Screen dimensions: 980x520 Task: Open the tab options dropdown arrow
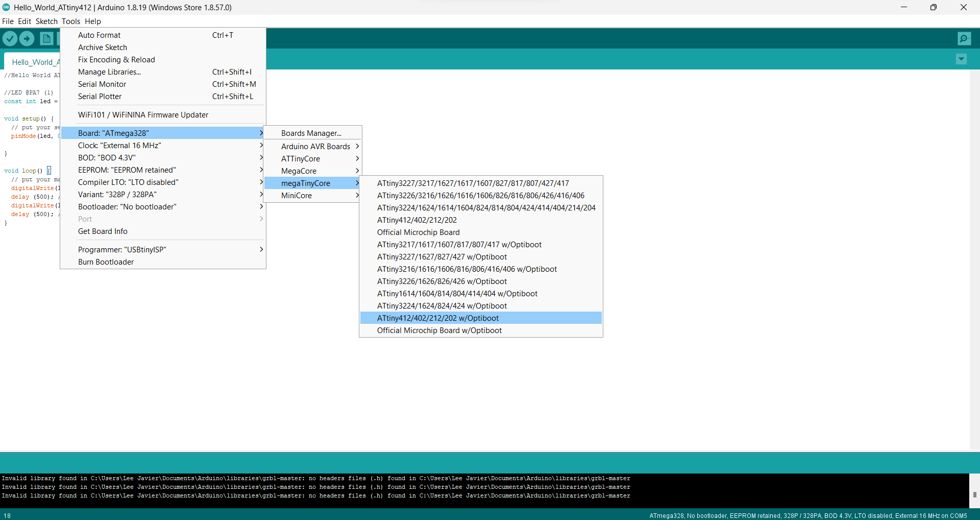tap(961, 59)
